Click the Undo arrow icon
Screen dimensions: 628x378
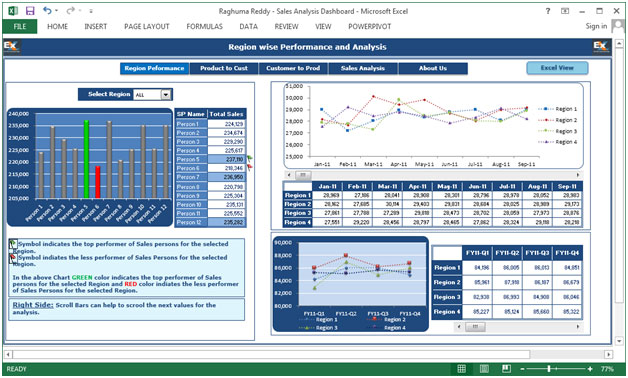point(47,10)
